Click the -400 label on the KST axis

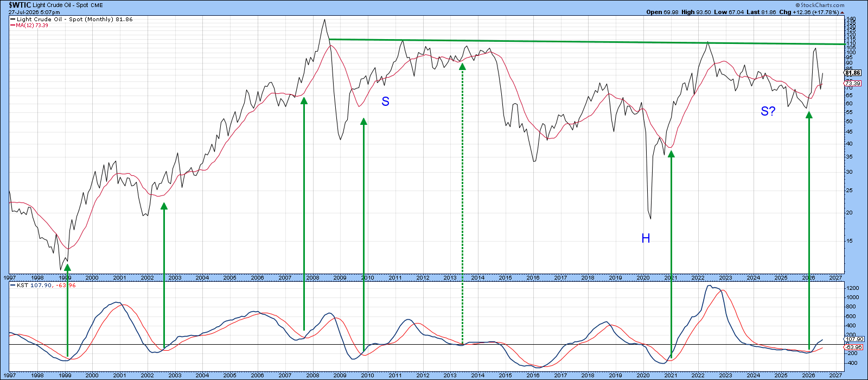[x=852, y=363]
